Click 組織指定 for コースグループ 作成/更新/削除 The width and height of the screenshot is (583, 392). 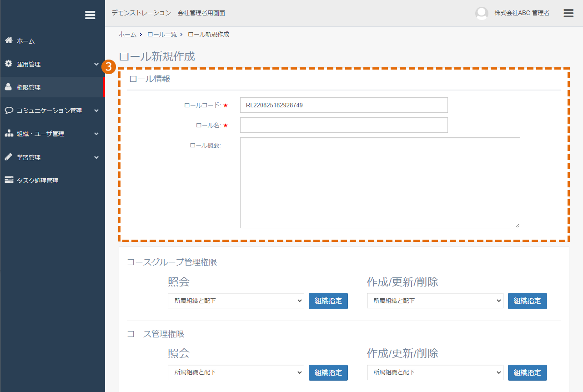click(x=528, y=301)
